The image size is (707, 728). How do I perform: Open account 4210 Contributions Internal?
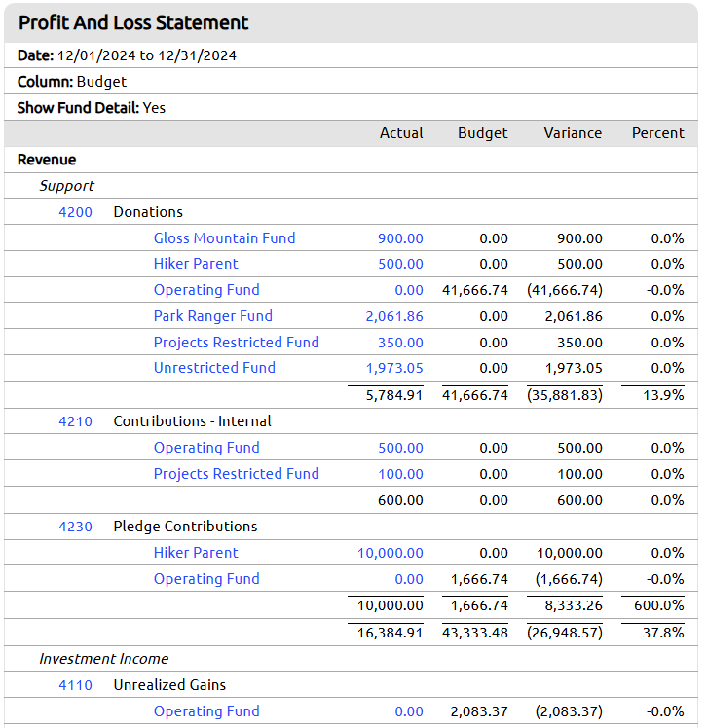point(75,421)
